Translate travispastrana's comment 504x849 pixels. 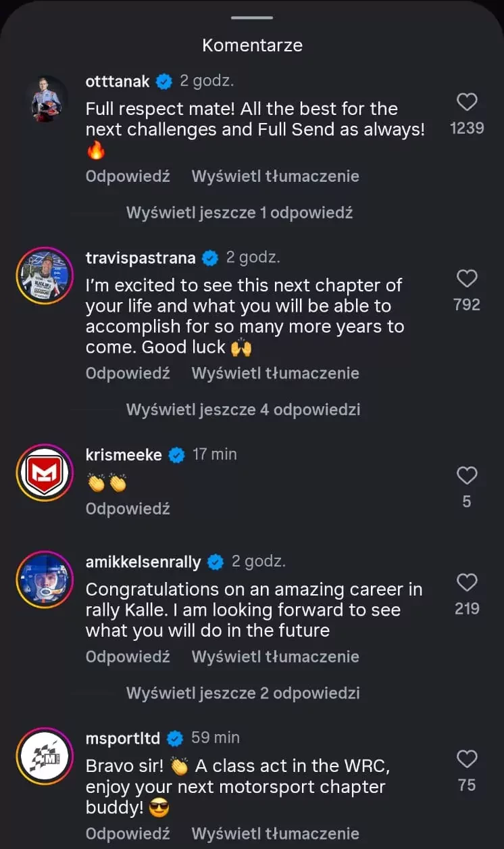click(x=275, y=373)
